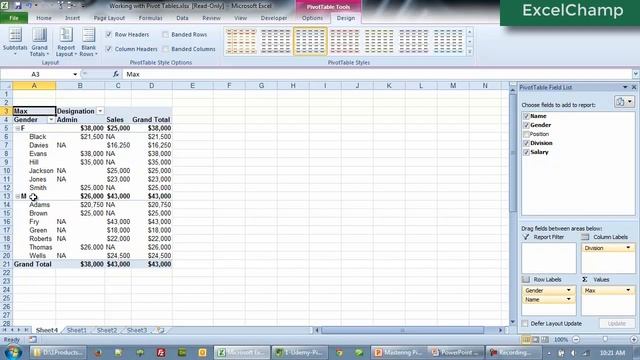Check the Position field checkbox
The height and width of the screenshot is (360, 640).
526,134
